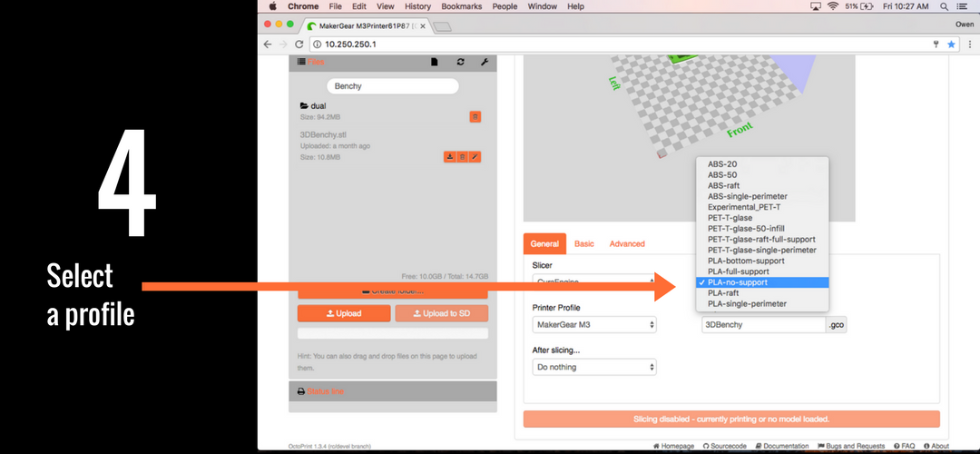Download 3DBenchy.stl file
Image resolution: width=980 pixels, height=454 pixels.
449,157
